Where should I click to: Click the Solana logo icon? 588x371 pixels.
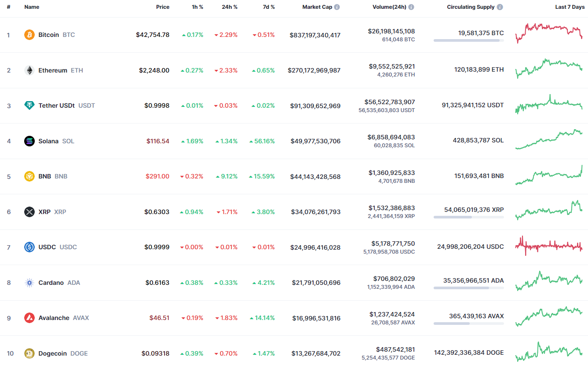[x=29, y=141]
